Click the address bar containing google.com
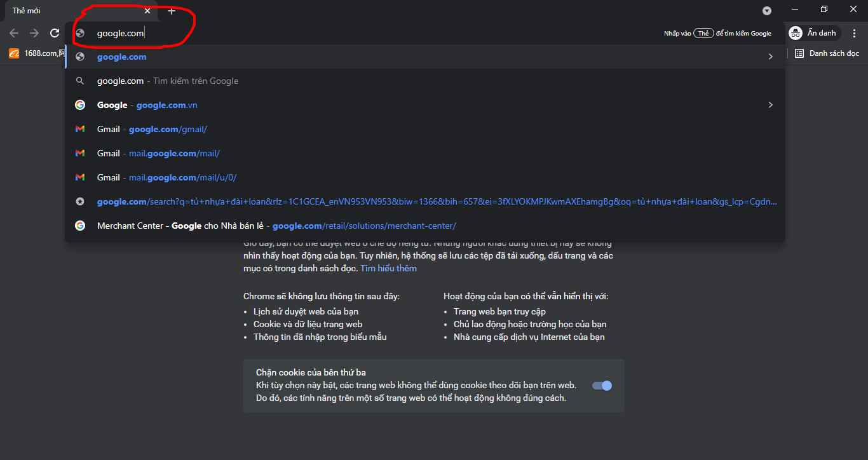The width and height of the screenshot is (868, 460). click(424, 33)
